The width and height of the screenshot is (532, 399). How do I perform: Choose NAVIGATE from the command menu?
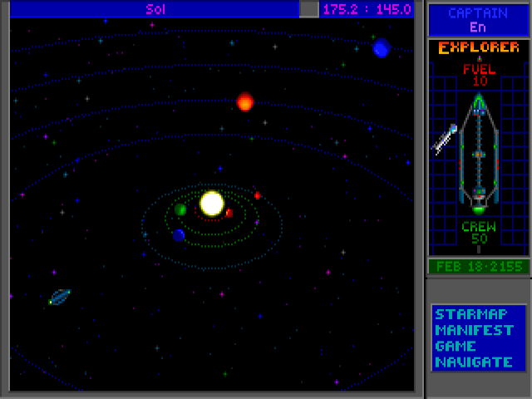pyautogui.click(x=473, y=362)
